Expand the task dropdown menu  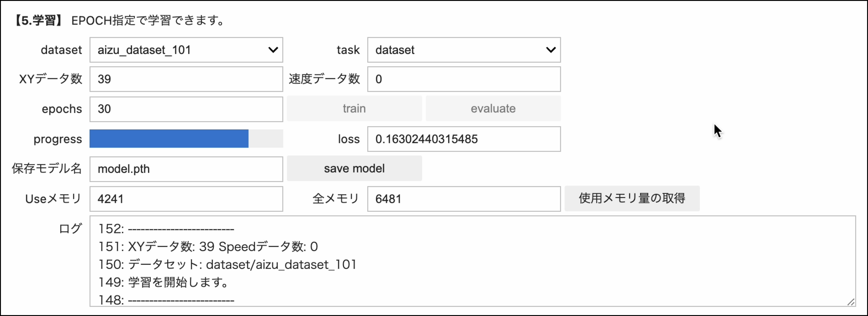[464, 50]
